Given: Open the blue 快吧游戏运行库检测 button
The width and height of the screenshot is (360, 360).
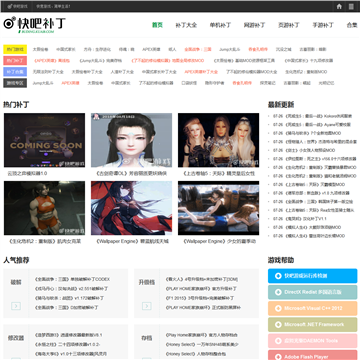Looking at the screenshot, I should click(312, 276).
